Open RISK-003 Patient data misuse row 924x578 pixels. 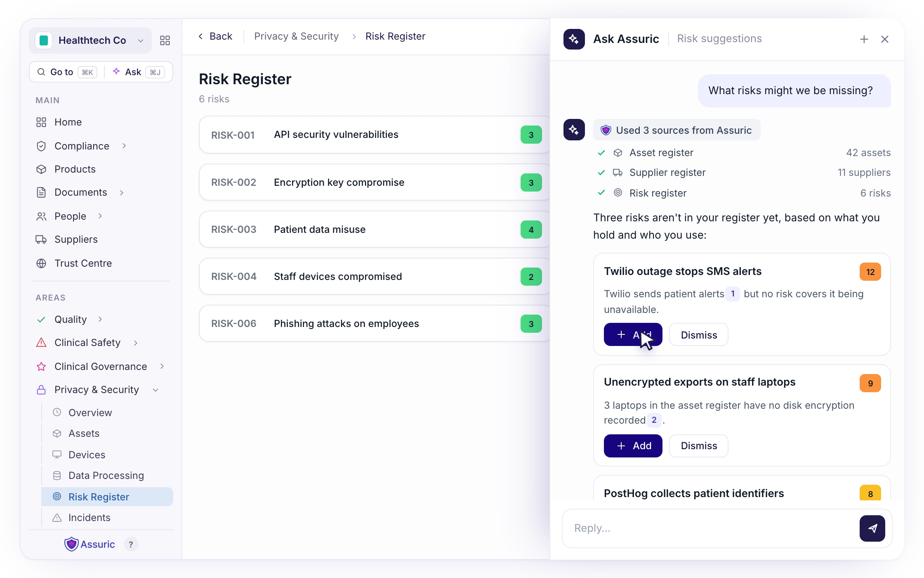pos(375,229)
